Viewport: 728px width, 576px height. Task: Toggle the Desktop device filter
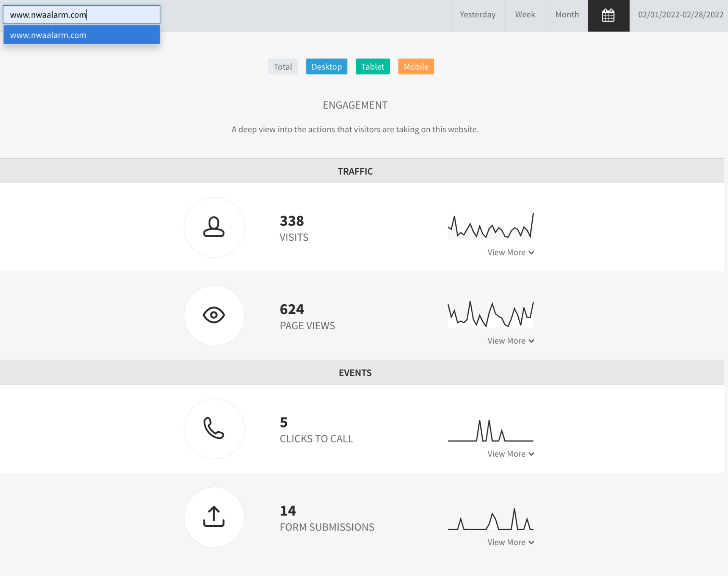[x=326, y=67]
